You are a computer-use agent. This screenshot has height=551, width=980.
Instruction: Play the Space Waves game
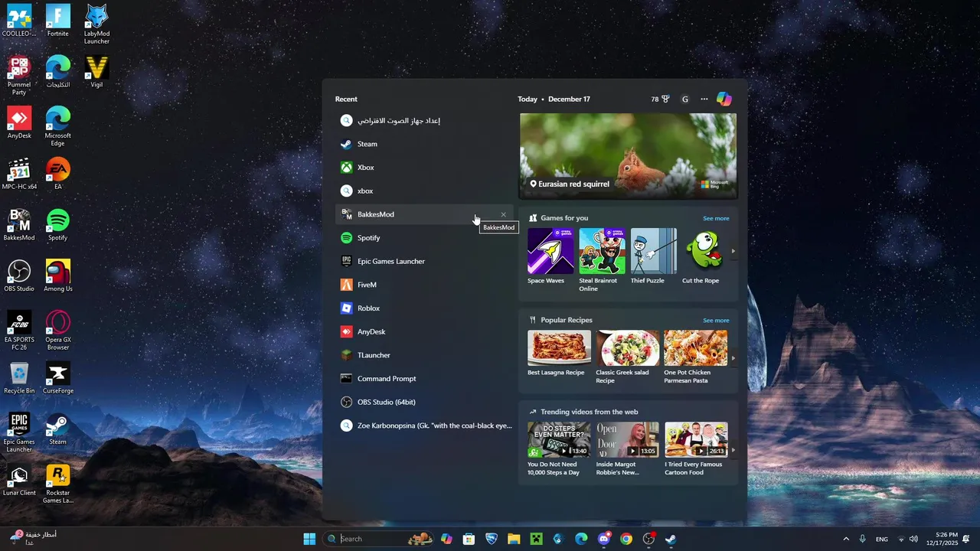[550, 256]
